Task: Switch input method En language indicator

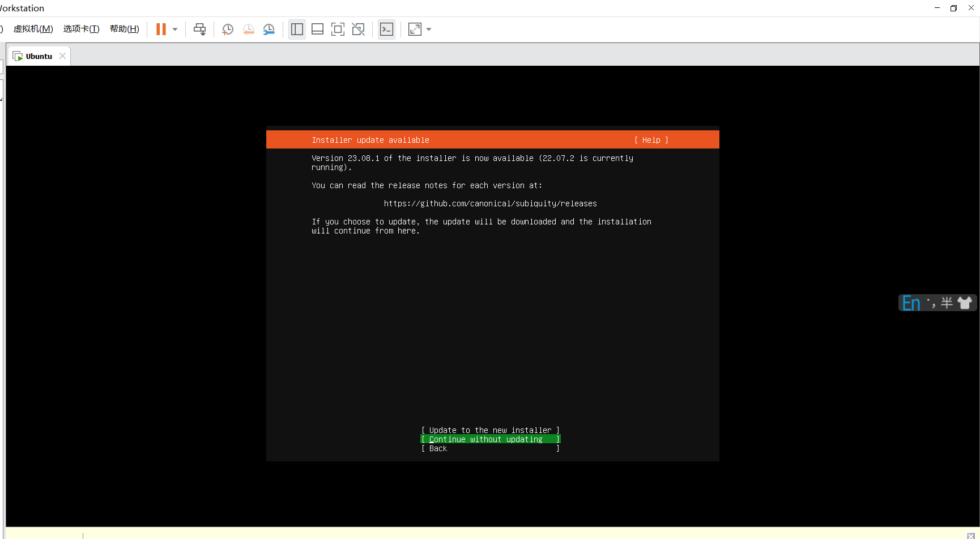Action: 911,303
